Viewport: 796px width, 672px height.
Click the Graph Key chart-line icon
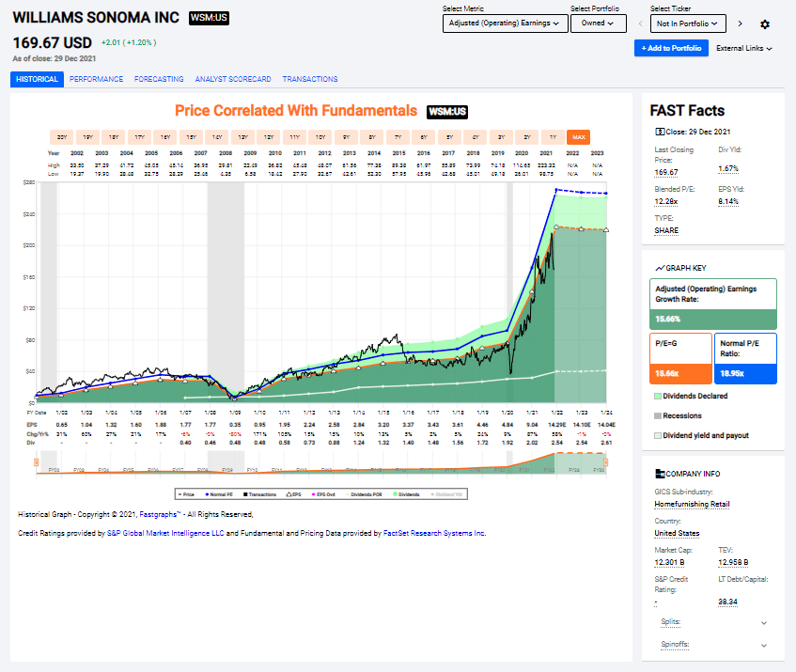point(660,268)
